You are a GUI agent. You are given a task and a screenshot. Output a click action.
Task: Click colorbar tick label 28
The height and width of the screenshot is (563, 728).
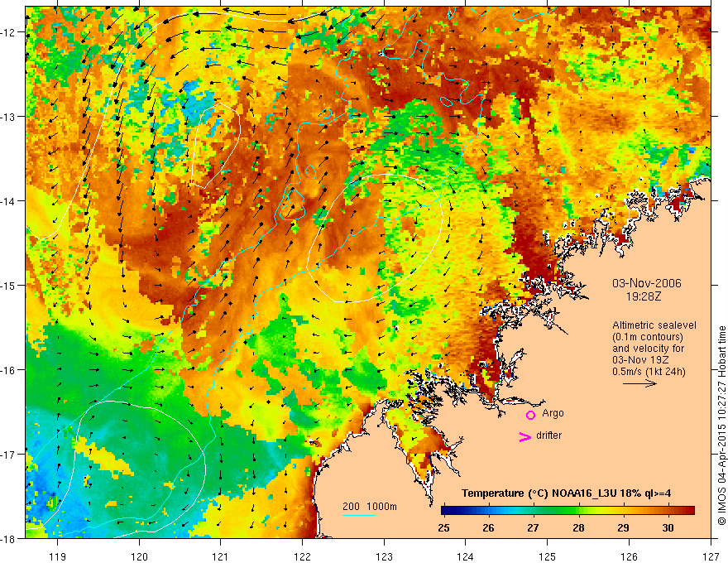click(578, 528)
